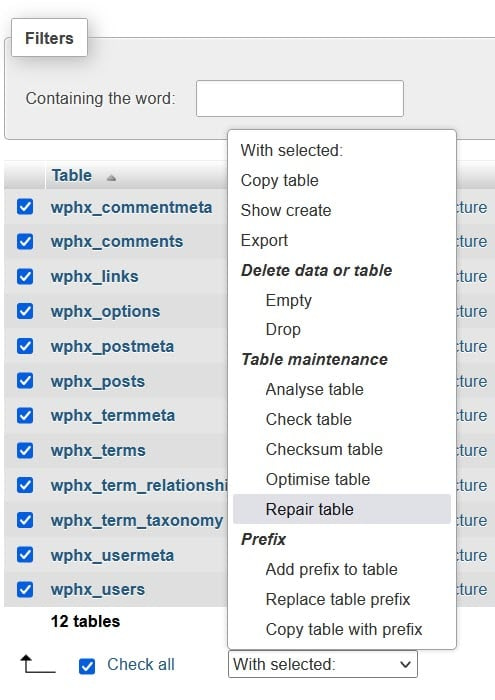Click the Filters legend label

click(x=49, y=38)
